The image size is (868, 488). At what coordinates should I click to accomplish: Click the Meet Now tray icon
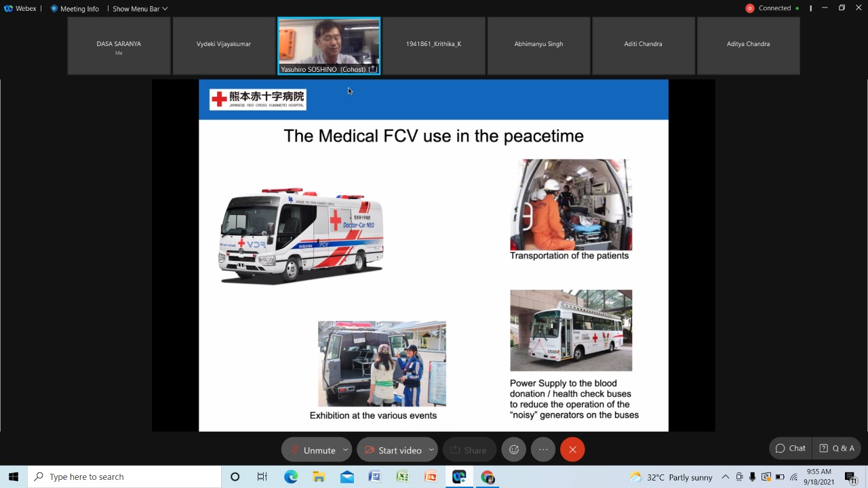pos(739,477)
